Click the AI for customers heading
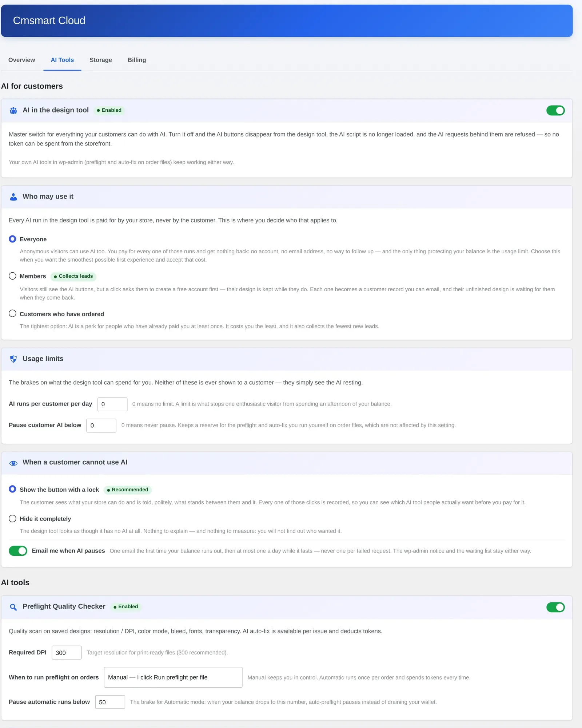 pyautogui.click(x=32, y=86)
